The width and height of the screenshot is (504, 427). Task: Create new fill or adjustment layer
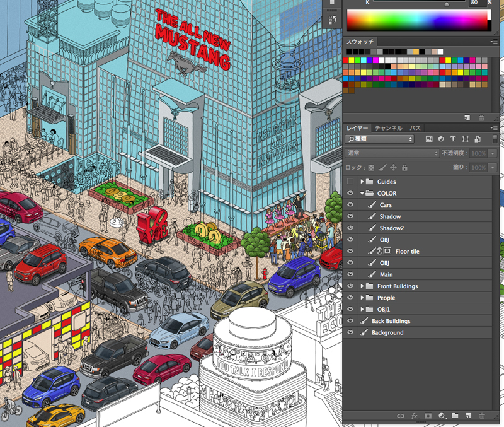click(x=442, y=416)
